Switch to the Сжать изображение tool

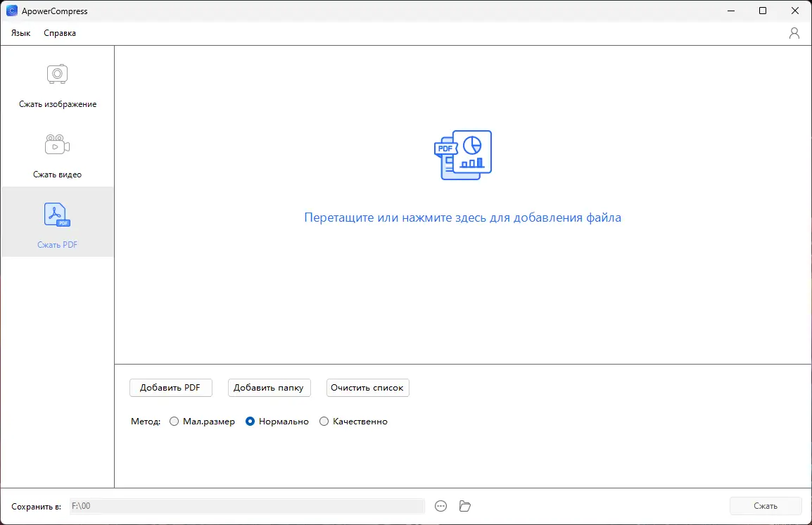pos(57,84)
